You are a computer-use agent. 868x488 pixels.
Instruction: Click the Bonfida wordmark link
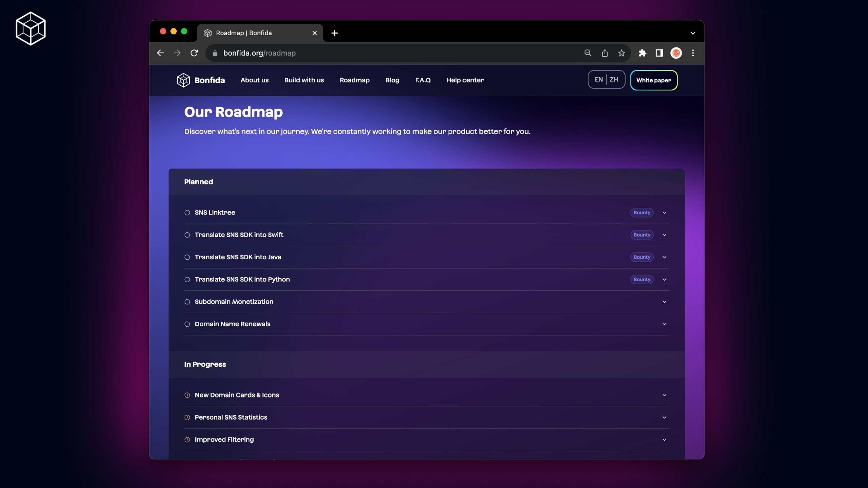pos(210,80)
